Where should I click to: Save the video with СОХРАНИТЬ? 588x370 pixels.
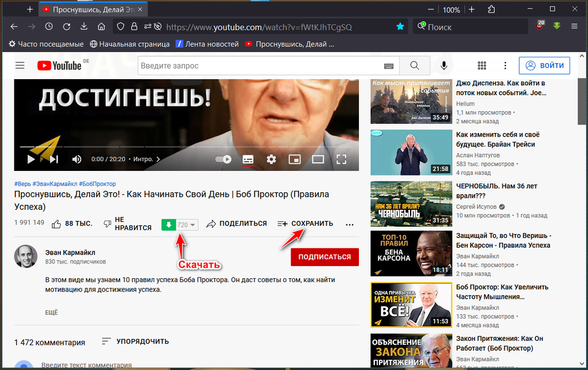tap(305, 224)
